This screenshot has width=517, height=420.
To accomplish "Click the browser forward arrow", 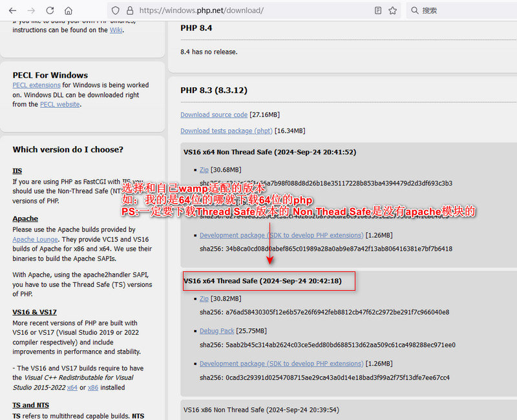I will point(31,10).
